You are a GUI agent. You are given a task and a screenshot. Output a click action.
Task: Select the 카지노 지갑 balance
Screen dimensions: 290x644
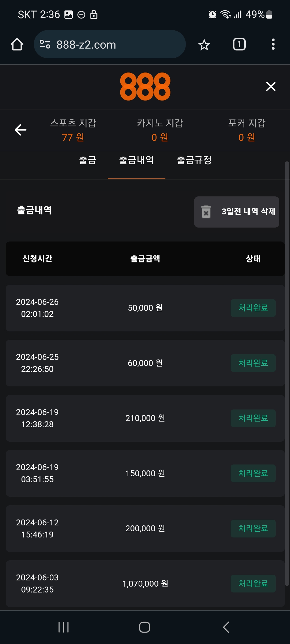tap(160, 130)
